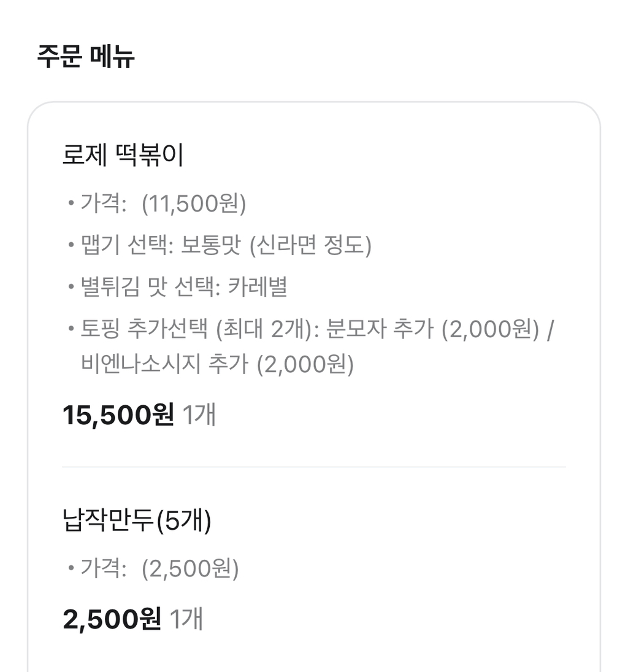Click the 비엔나소시지 추가 (2,000원) topping line
Viewport: 628px width, 672px height.
tap(217, 364)
